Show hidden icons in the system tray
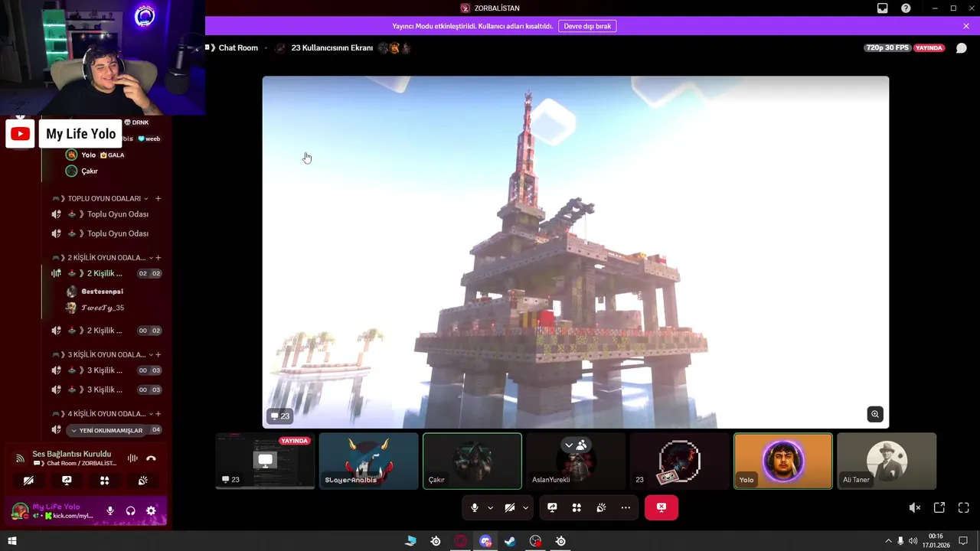980x551 pixels. point(888,541)
